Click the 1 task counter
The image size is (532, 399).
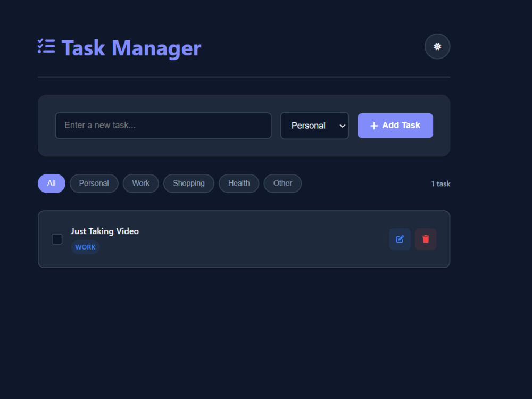point(440,184)
